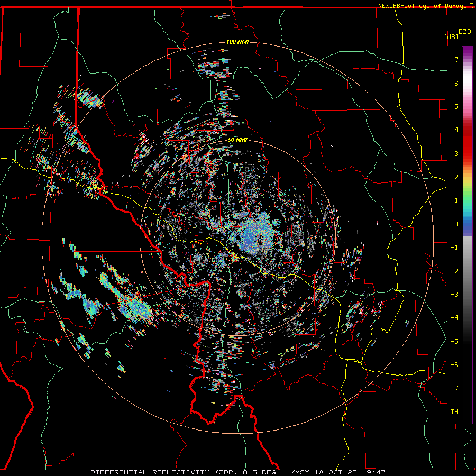476x476 pixels.
Task: Select the 6 value on the color scale
Action: coord(456,83)
